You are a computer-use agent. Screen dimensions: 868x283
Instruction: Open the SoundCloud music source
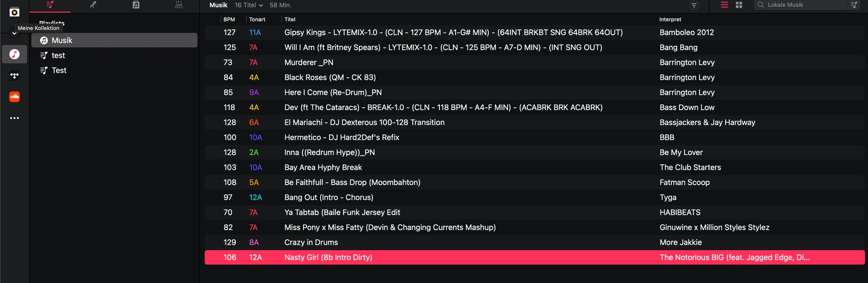14,96
